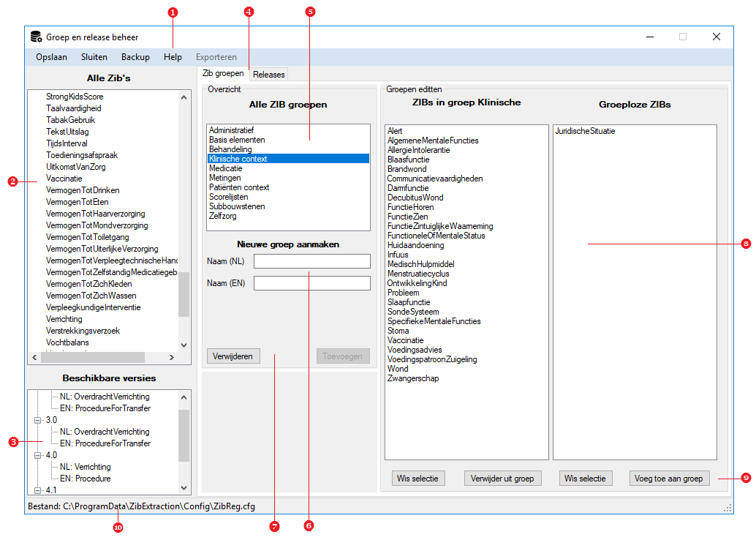Select UitkomstVanZorg in Alle Zib's
The height and width of the screenshot is (540, 756).
point(76,167)
